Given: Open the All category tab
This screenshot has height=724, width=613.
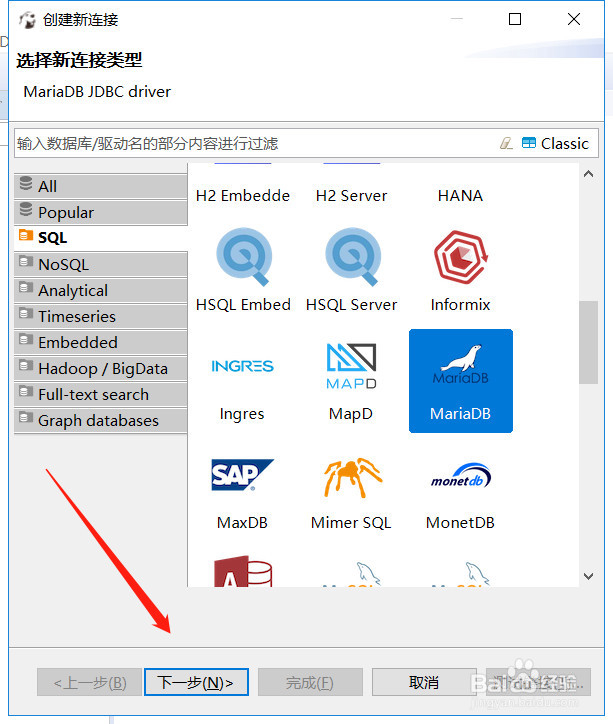Looking at the screenshot, I should pyautogui.click(x=101, y=186).
